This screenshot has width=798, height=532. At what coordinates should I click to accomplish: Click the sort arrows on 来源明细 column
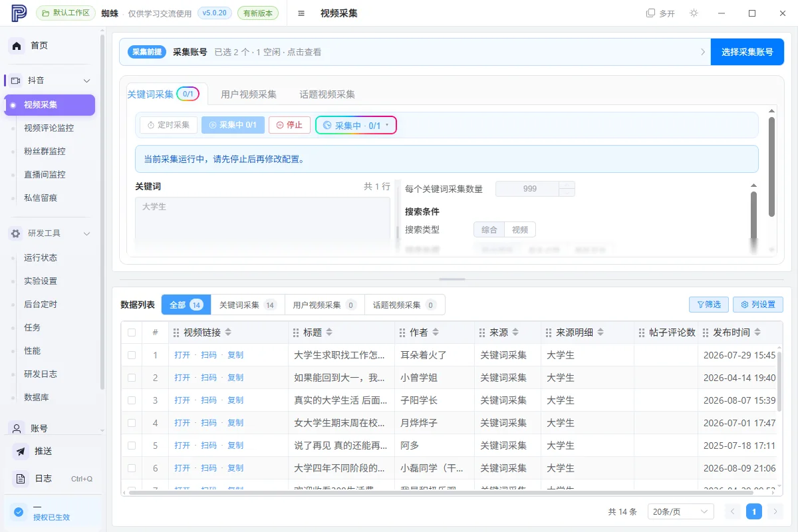[600, 332]
